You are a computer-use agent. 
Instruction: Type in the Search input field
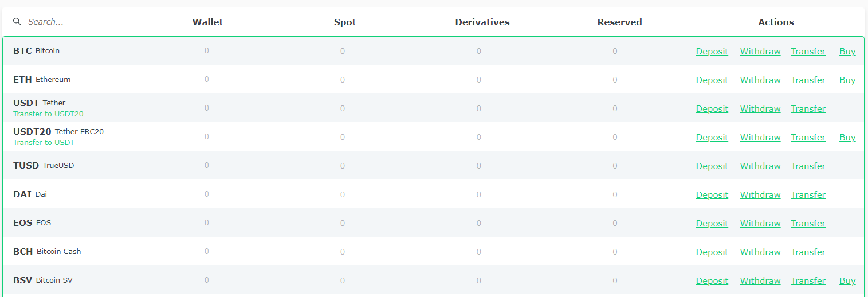(x=59, y=22)
